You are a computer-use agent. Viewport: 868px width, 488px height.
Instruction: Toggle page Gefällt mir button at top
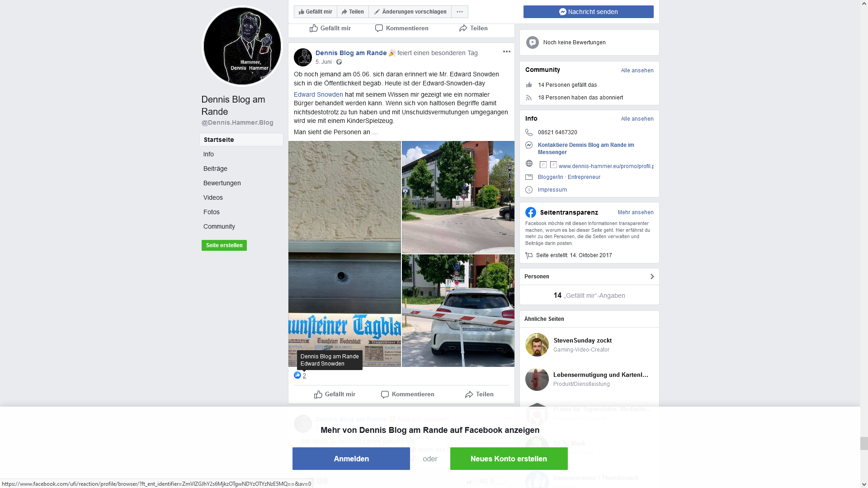(316, 12)
